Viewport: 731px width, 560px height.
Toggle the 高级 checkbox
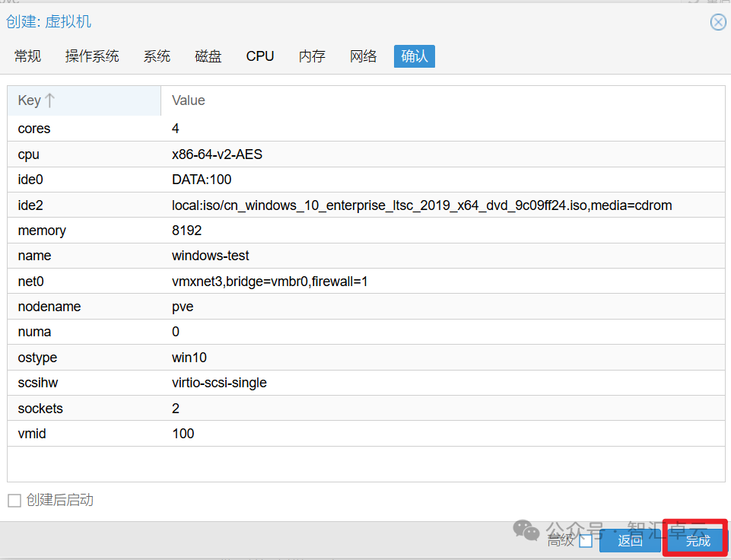[585, 541]
